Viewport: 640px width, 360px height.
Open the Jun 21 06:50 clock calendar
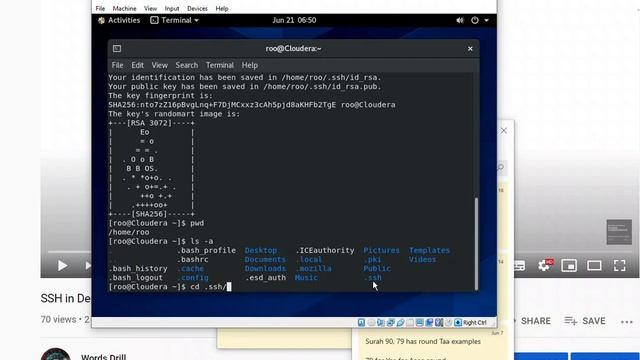click(x=294, y=20)
